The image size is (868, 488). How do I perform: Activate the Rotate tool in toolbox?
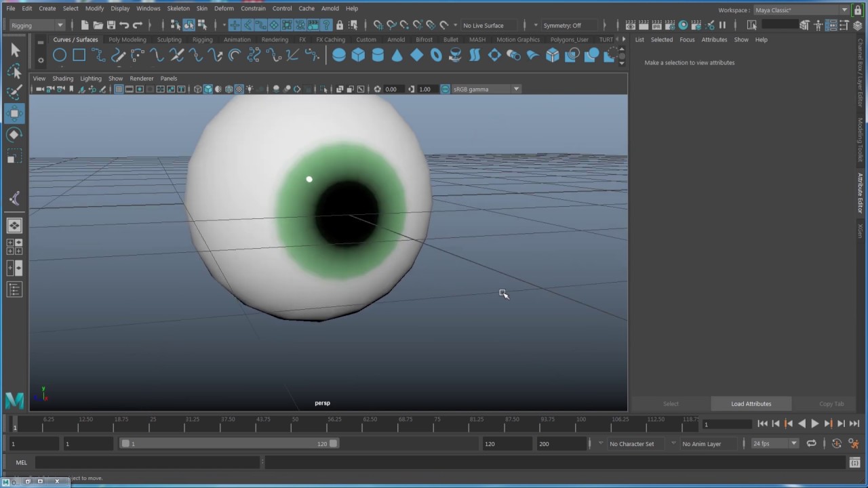point(15,135)
